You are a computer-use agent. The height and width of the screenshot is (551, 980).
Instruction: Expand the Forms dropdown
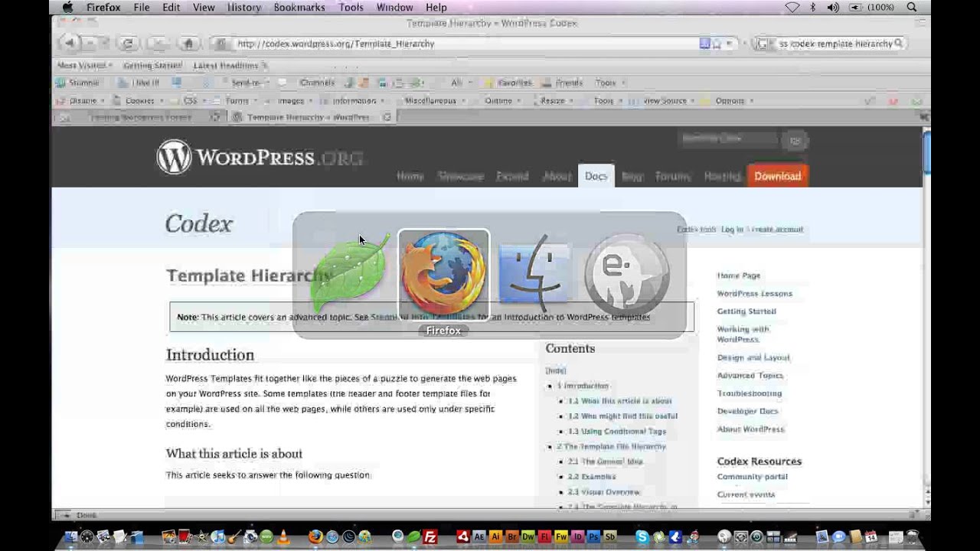pos(237,101)
